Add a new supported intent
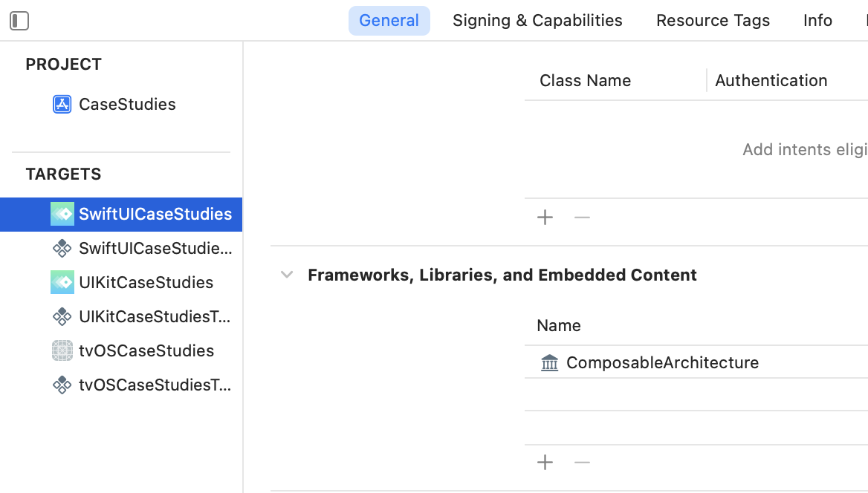This screenshot has width=868, height=493. (545, 218)
